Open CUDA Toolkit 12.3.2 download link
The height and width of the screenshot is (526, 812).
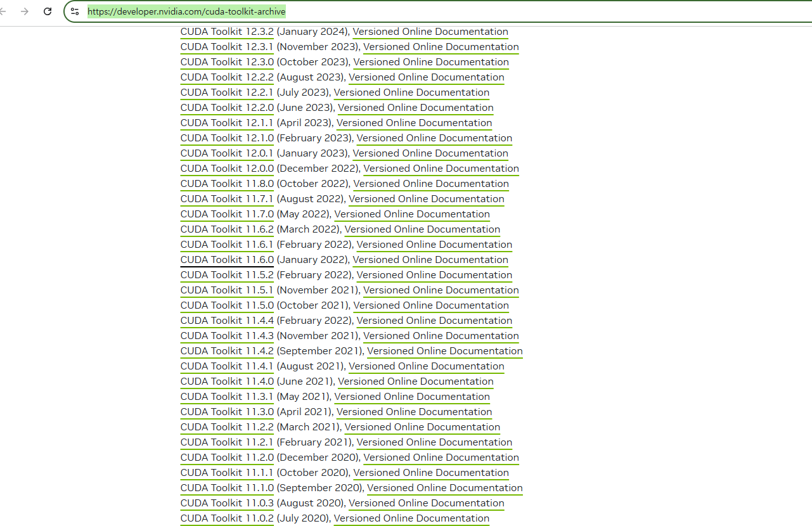click(227, 32)
